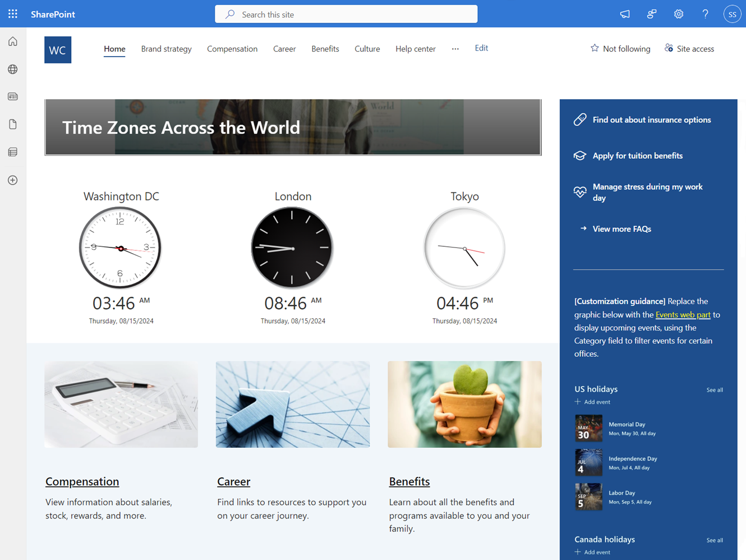Click View more FAQs
Screen dimensions: 746x560
pyautogui.click(x=621, y=228)
